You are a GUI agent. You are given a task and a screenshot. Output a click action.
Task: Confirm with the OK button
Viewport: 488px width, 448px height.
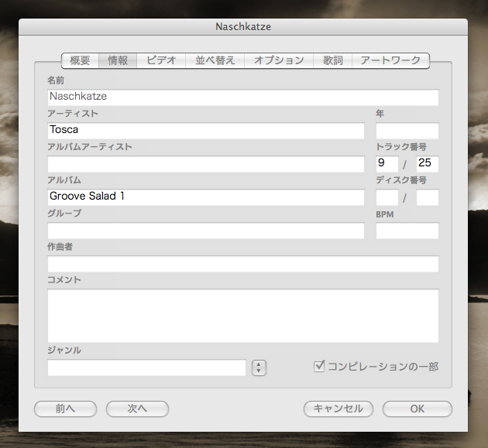tap(417, 409)
